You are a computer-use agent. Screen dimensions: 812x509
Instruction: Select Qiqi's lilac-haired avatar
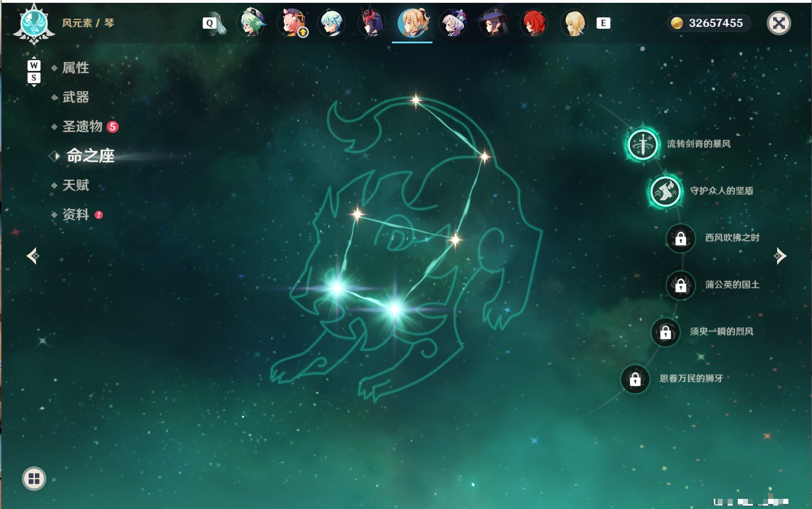point(453,23)
